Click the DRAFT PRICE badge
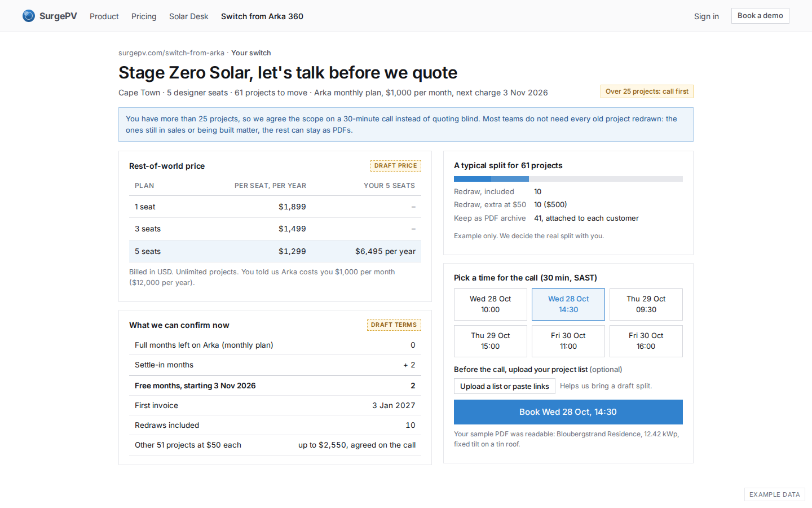Image resolution: width=812 pixels, height=508 pixels. point(396,165)
